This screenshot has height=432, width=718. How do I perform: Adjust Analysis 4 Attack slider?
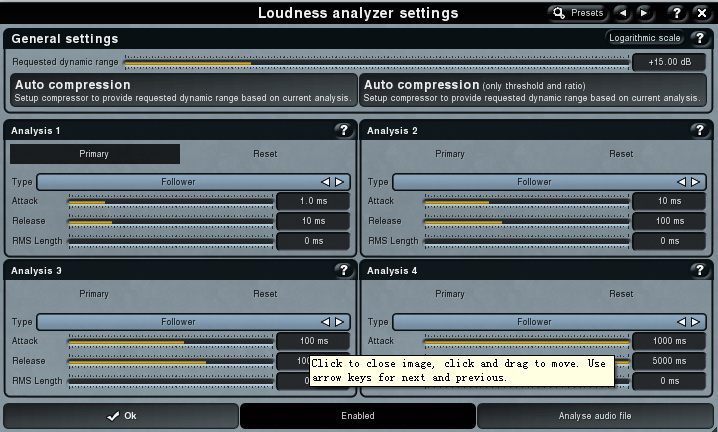point(527,341)
